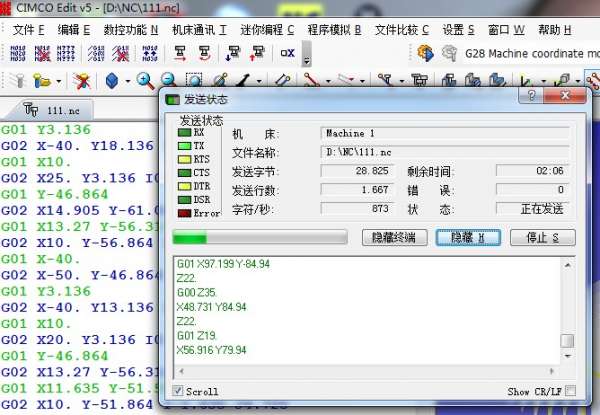Click the 隐藏终端 button
This screenshot has width=600, height=415.
pos(395,238)
